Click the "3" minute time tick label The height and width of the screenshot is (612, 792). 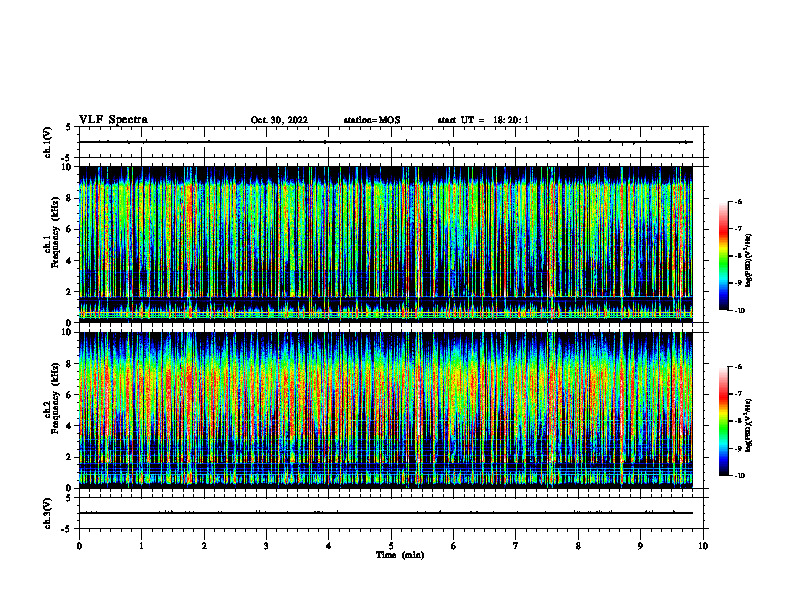click(266, 546)
